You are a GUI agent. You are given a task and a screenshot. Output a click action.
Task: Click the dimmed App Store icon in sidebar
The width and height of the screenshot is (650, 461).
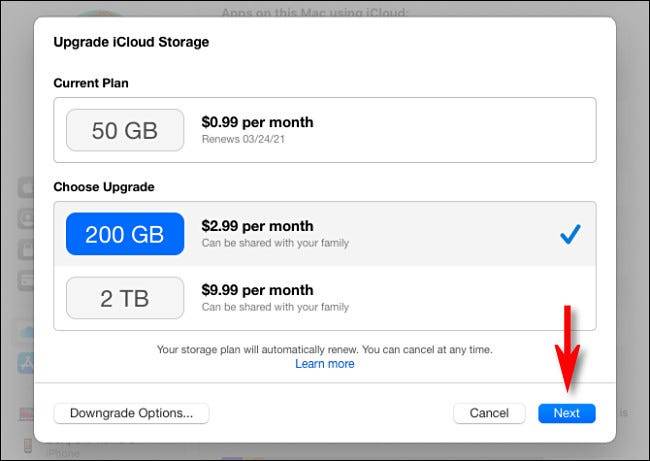(25, 363)
